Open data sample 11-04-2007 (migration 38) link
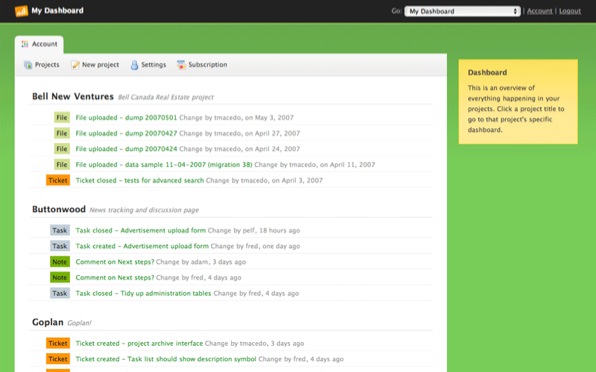 pyautogui.click(x=164, y=165)
